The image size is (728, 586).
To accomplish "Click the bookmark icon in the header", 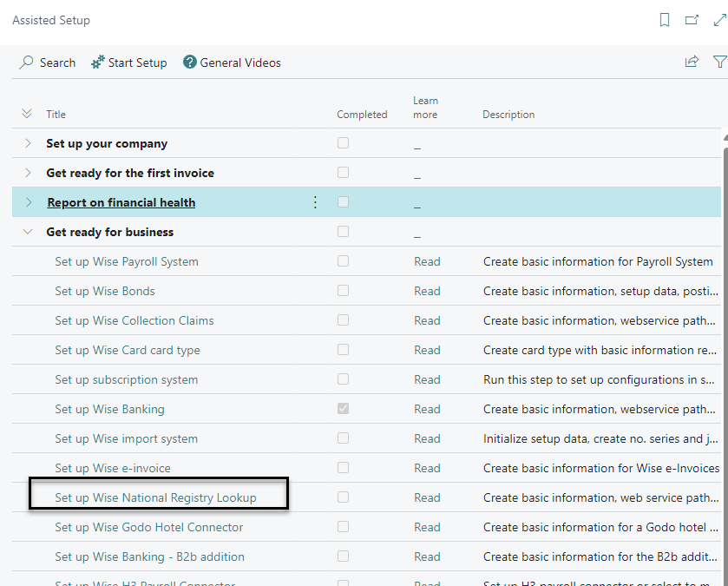I will click(x=665, y=20).
